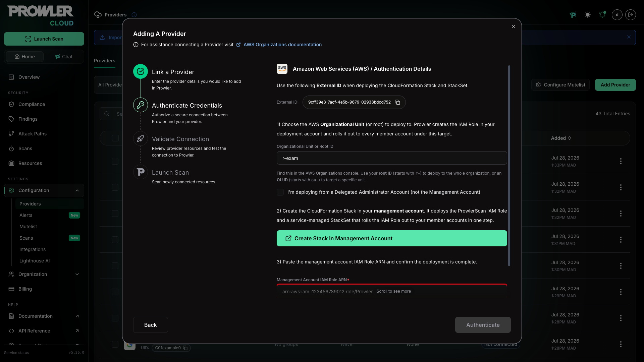
Task: Copy the External ID to clipboard
Action: (x=397, y=102)
